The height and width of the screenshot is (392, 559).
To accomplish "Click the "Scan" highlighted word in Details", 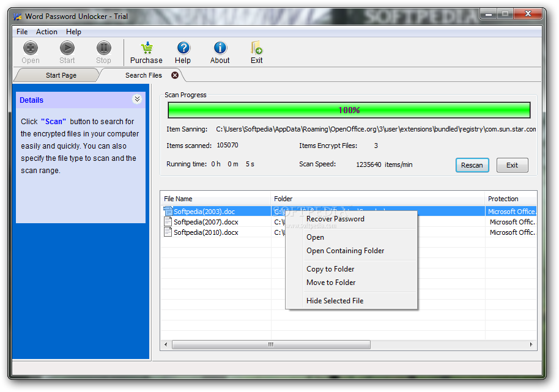I will (53, 122).
